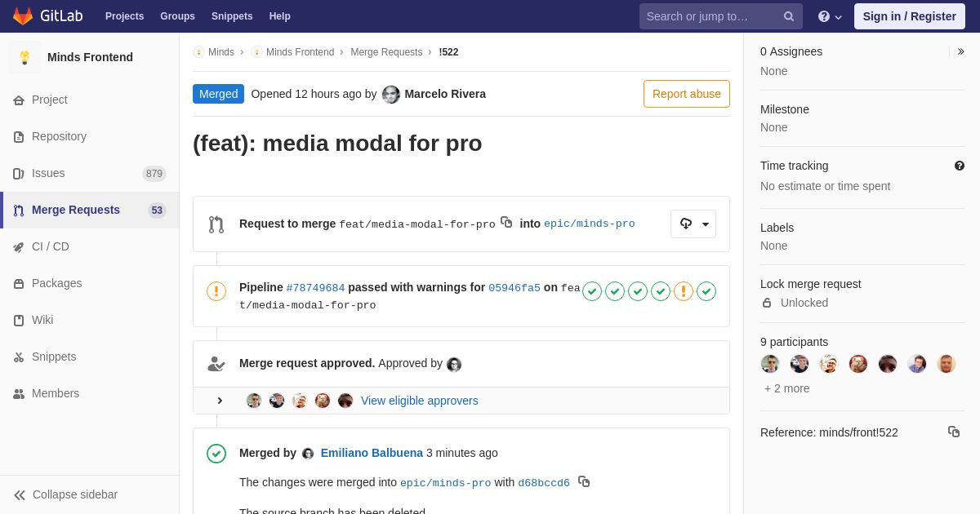
Task: Open the View eligible approvers link
Action: (420, 401)
